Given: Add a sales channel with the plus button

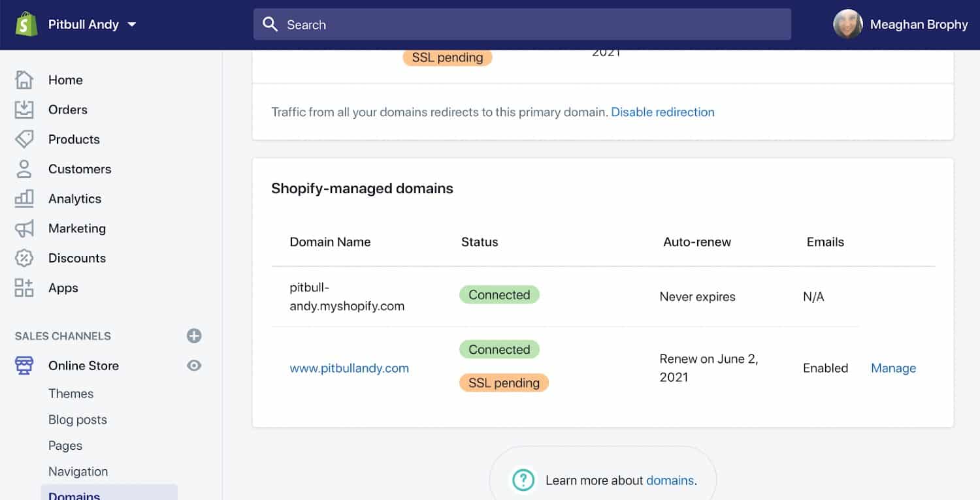Looking at the screenshot, I should click(x=193, y=336).
